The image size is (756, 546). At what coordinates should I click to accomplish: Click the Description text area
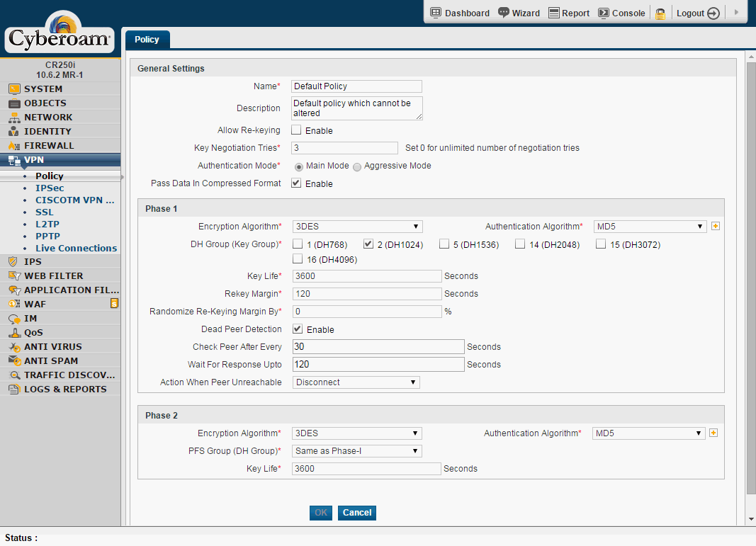357,108
